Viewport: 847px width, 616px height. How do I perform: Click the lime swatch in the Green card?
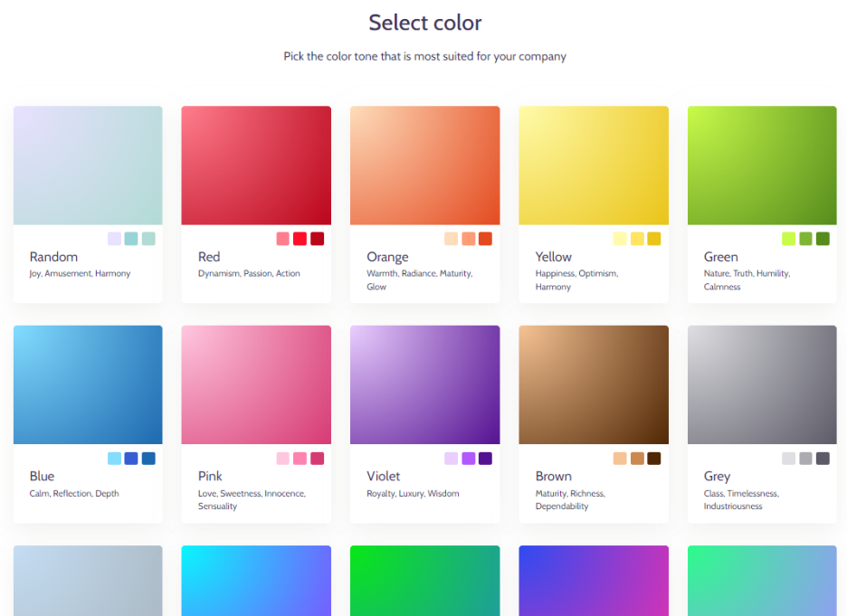click(x=789, y=239)
